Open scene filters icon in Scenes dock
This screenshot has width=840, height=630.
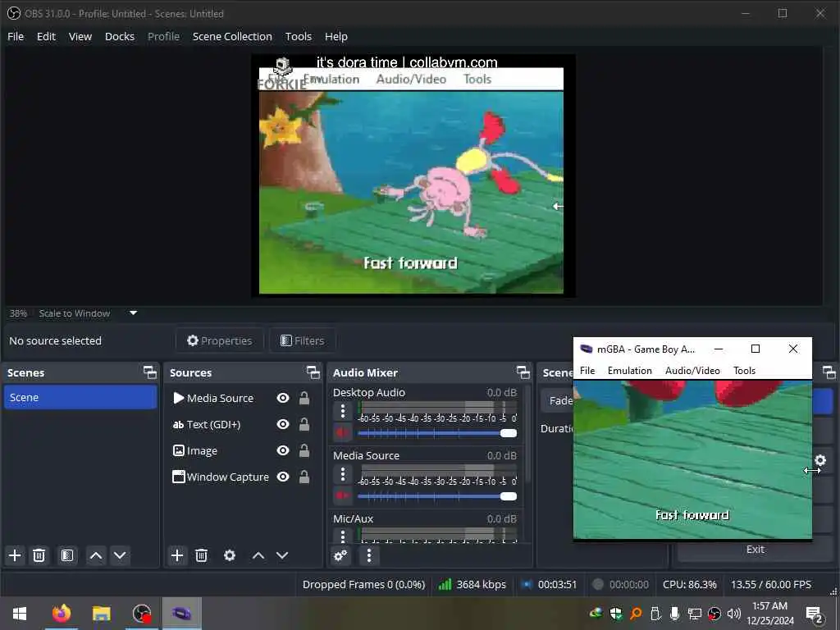(x=67, y=555)
